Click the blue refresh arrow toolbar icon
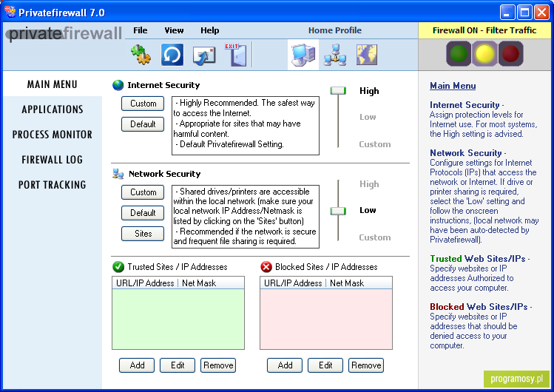 172,55
